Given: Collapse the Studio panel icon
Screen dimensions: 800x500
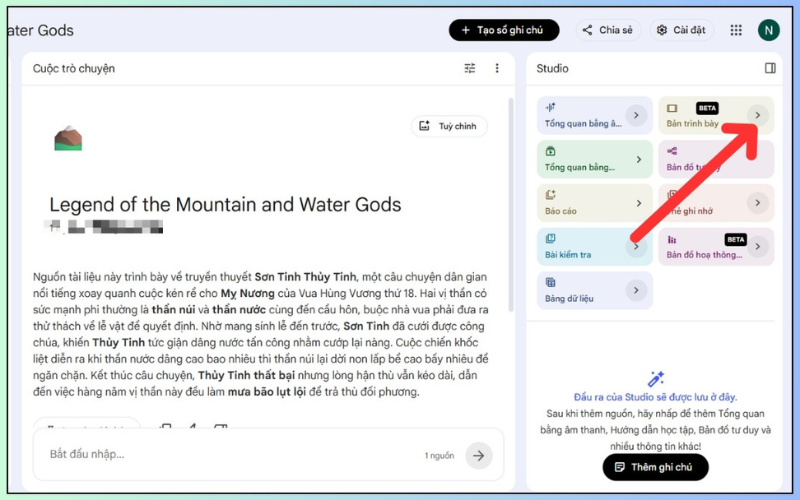Looking at the screenshot, I should (770, 68).
